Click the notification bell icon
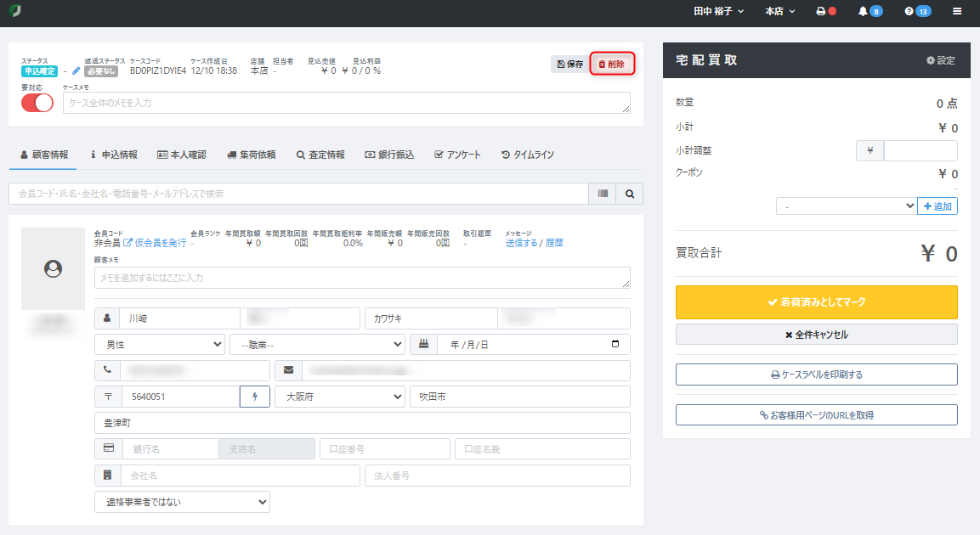The width and height of the screenshot is (980, 535). click(864, 12)
